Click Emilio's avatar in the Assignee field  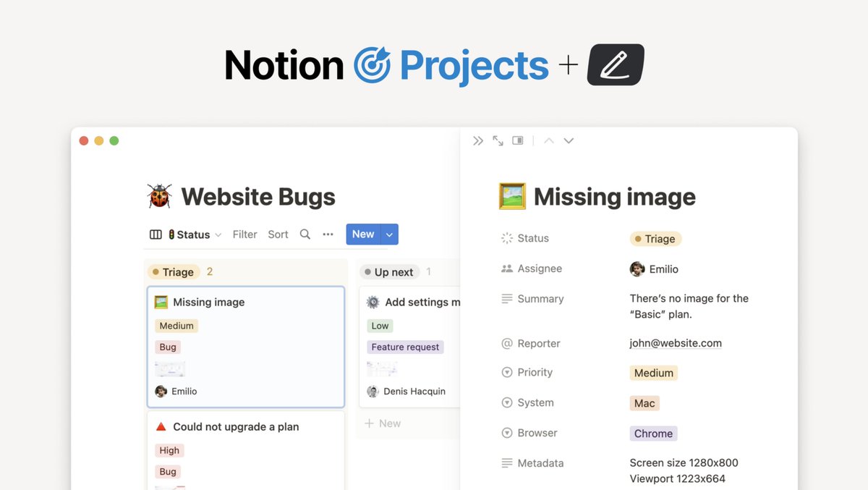click(x=636, y=269)
